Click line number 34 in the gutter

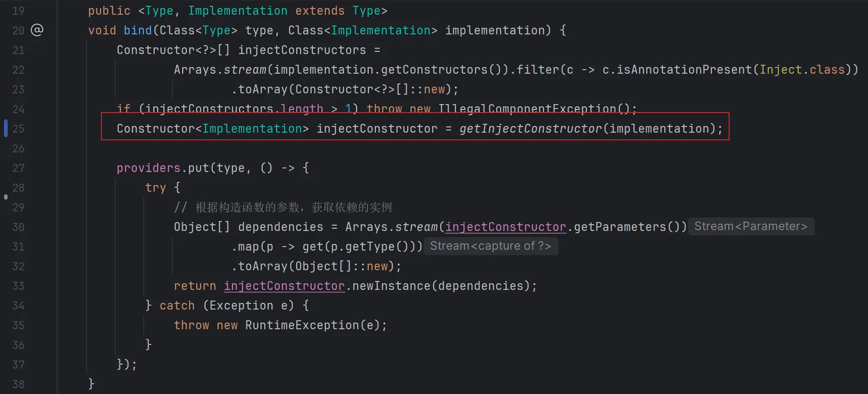coord(18,306)
